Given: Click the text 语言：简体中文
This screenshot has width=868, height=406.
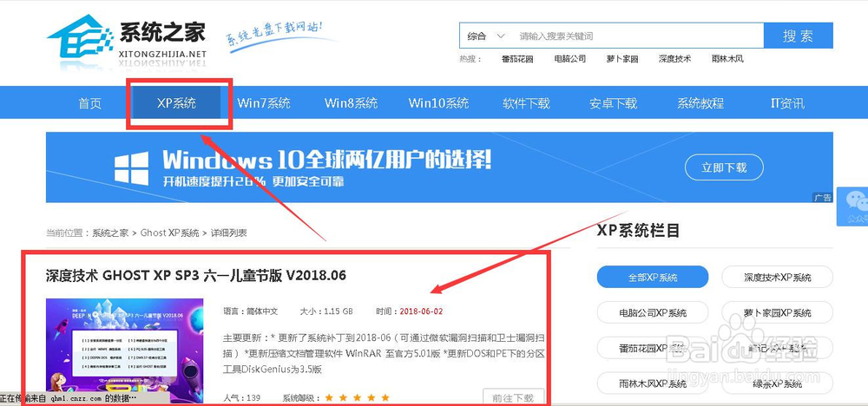Looking at the screenshot, I should coord(250,311).
